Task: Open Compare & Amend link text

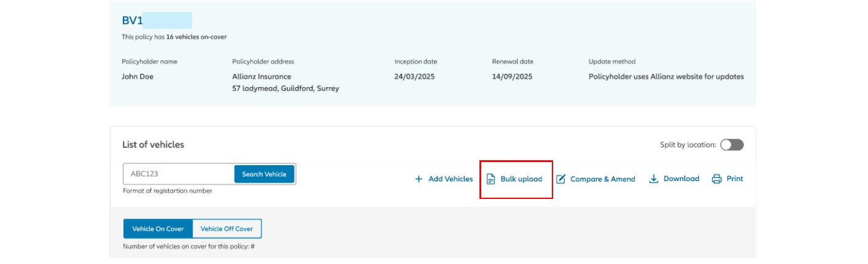Action: coord(603,179)
